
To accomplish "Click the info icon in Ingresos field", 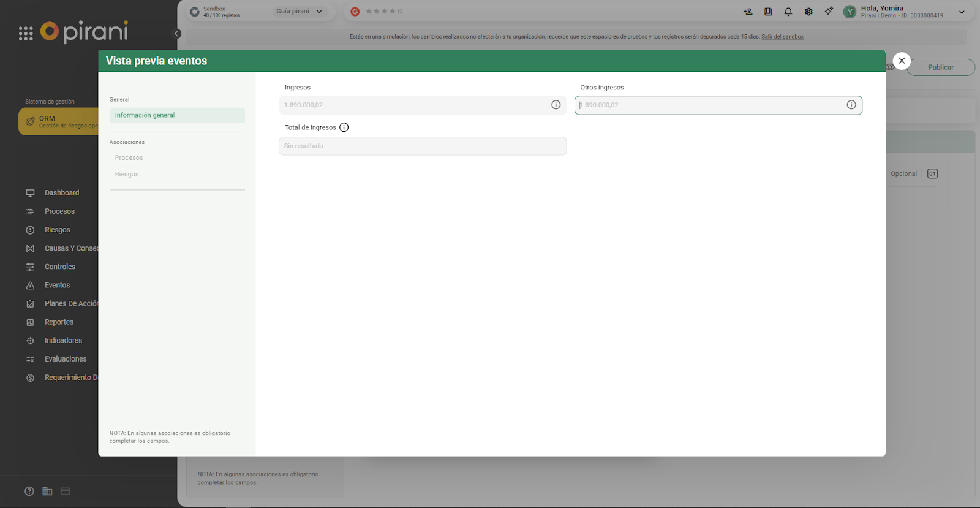I will point(556,105).
